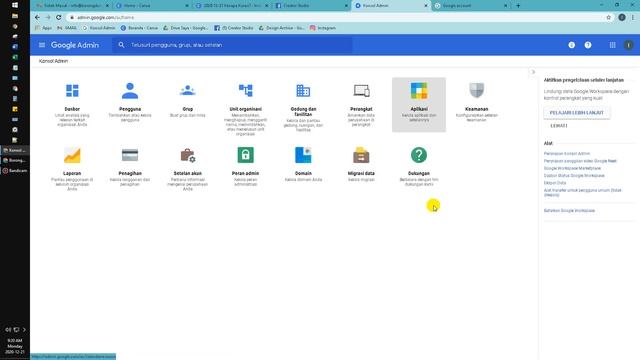Click Konsol Admin breadcrumb
640x360 pixels.
pyautogui.click(x=53, y=61)
